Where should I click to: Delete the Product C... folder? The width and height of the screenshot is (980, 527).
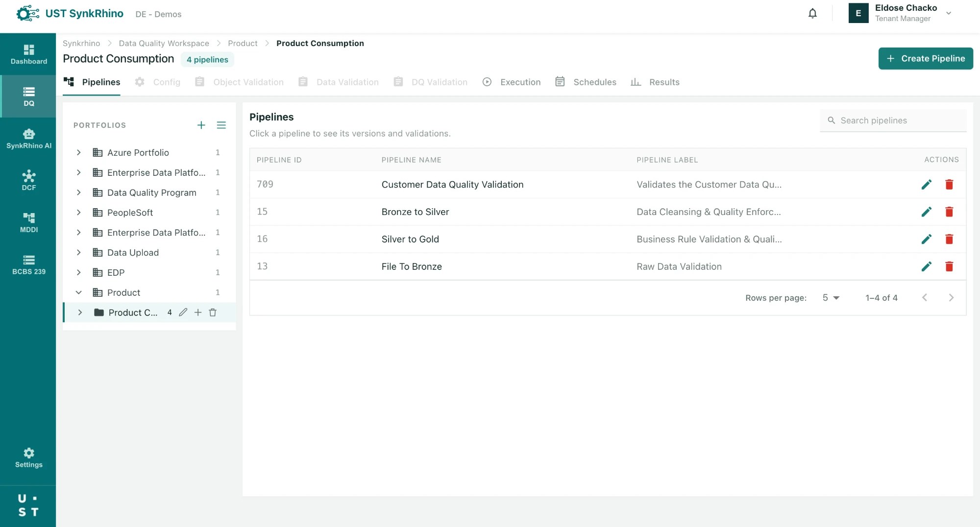[213, 312]
